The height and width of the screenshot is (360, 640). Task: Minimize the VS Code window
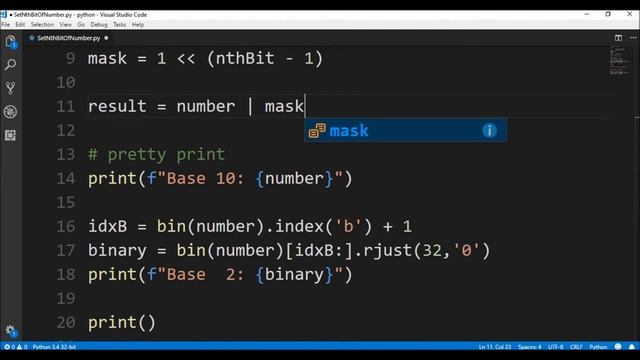[x=587, y=14]
